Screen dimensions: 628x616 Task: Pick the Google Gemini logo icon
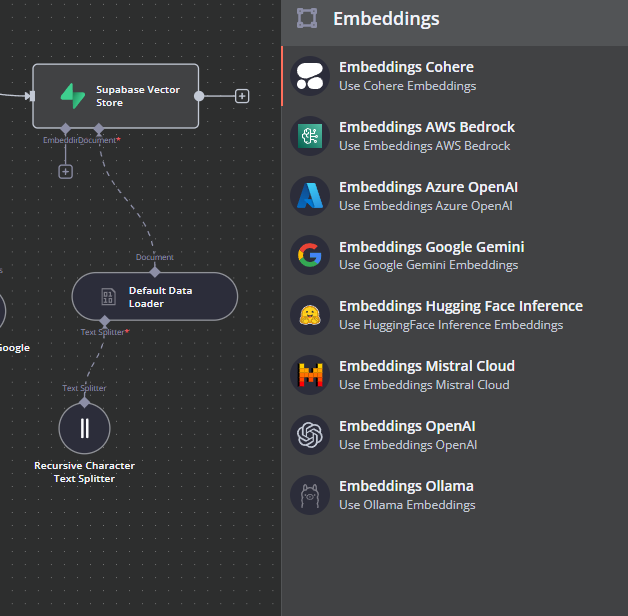(310, 256)
